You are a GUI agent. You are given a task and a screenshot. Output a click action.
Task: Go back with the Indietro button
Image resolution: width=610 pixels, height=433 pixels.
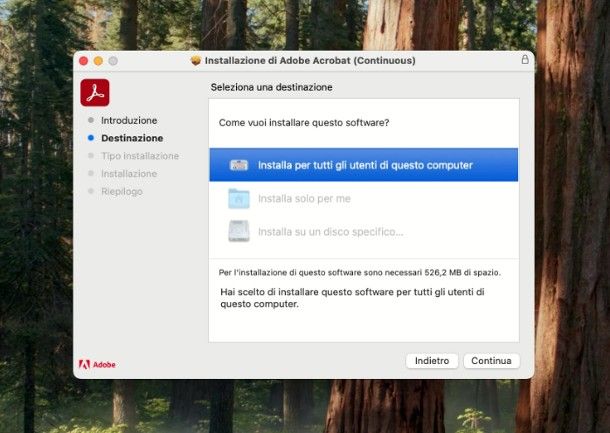click(432, 361)
